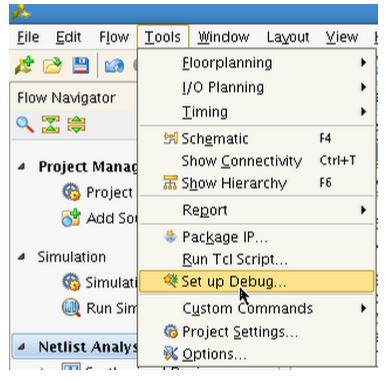Collapse the Project Manager section

click(x=22, y=166)
